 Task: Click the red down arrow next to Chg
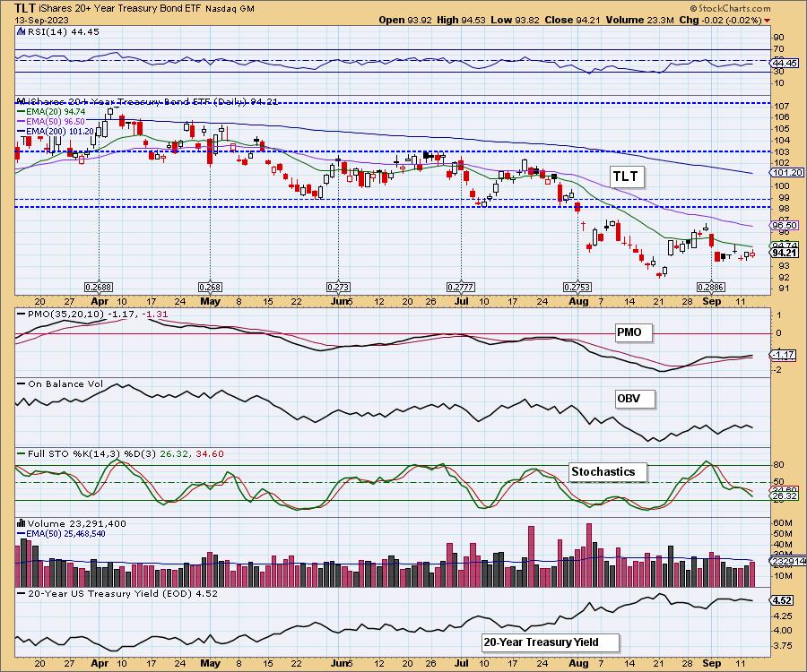point(768,21)
